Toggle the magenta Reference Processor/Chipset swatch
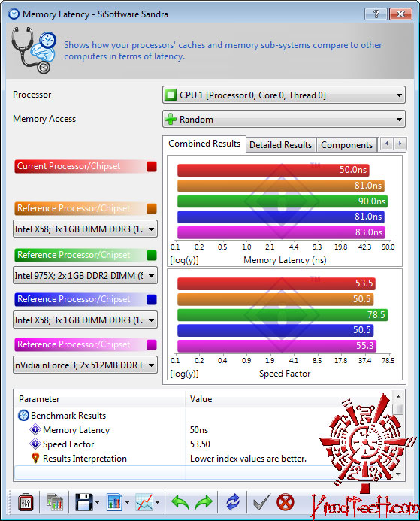Viewport: 420px width, 521px height. point(152,345)
